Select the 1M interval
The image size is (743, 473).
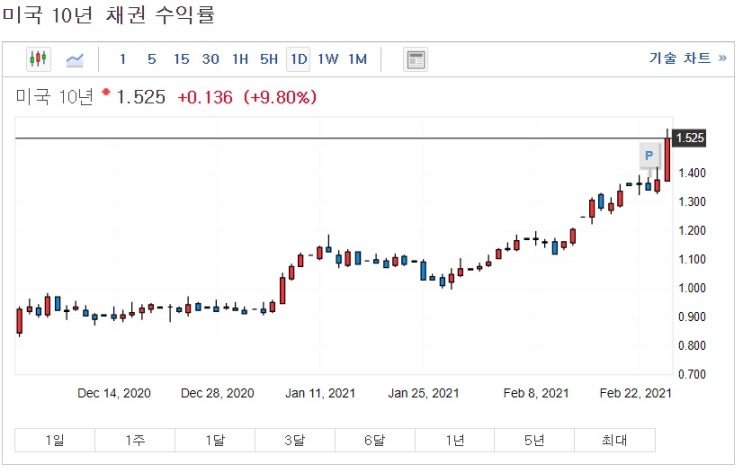point(358,59)
